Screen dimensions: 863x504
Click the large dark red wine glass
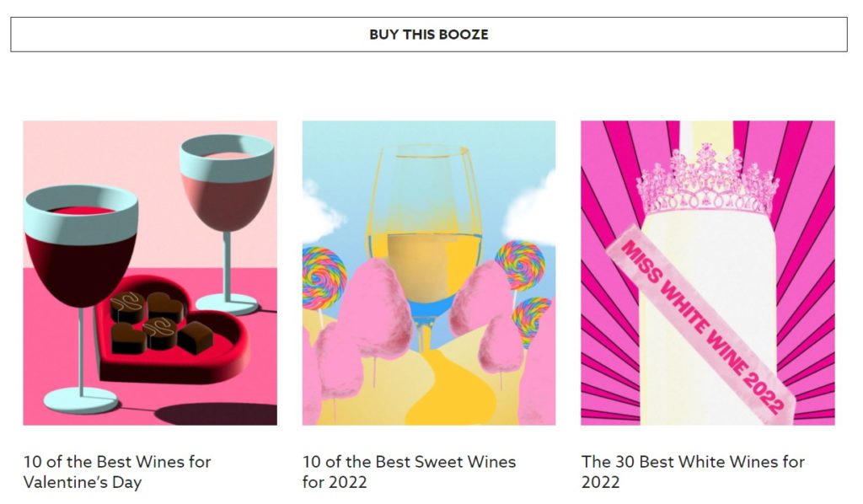[x=81, y=298]
